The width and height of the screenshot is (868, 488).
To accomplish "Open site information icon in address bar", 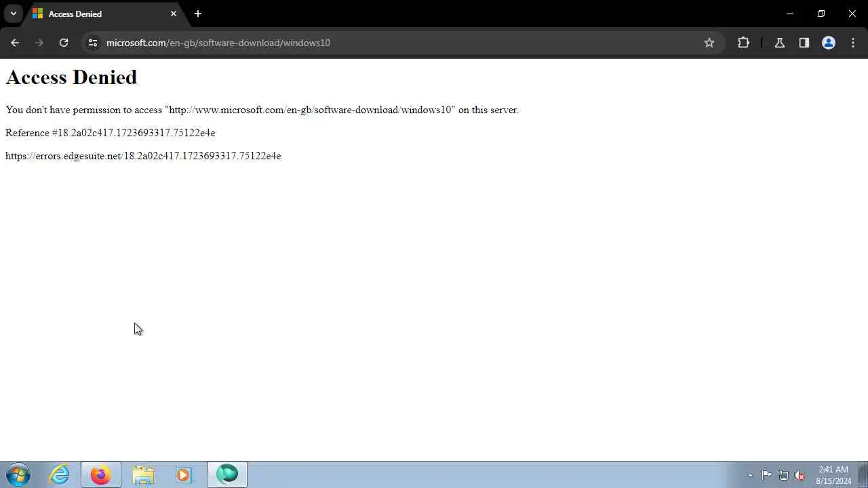I will coord(93,43).
